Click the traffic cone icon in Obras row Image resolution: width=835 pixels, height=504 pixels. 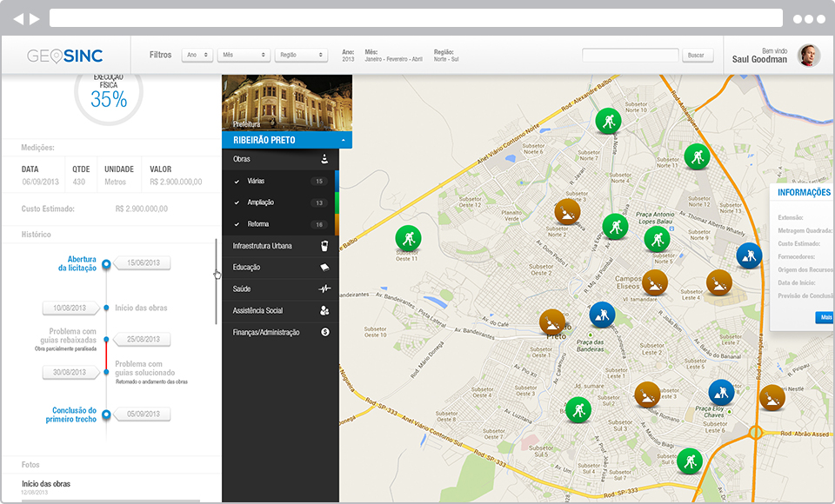click(x=324, y=159)
